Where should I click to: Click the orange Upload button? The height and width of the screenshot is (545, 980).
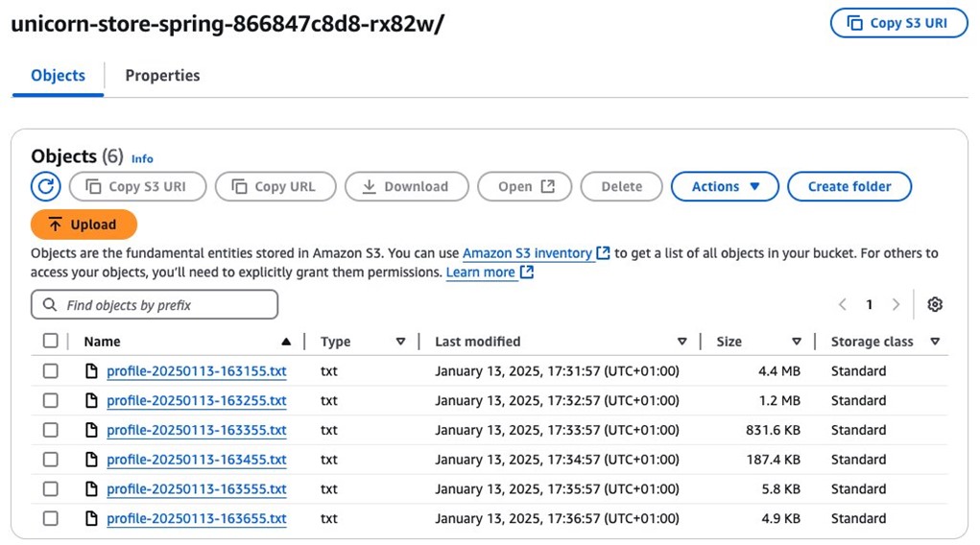pos(84,225)
